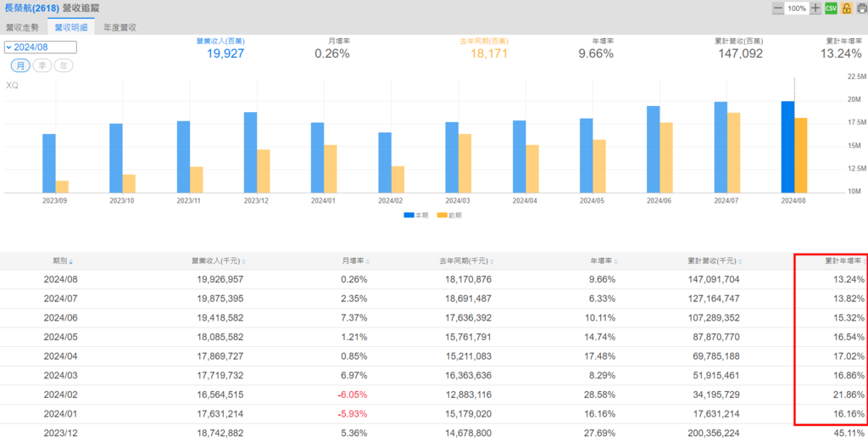Click the red -5.93% monthly growth cell

[353, 414]
